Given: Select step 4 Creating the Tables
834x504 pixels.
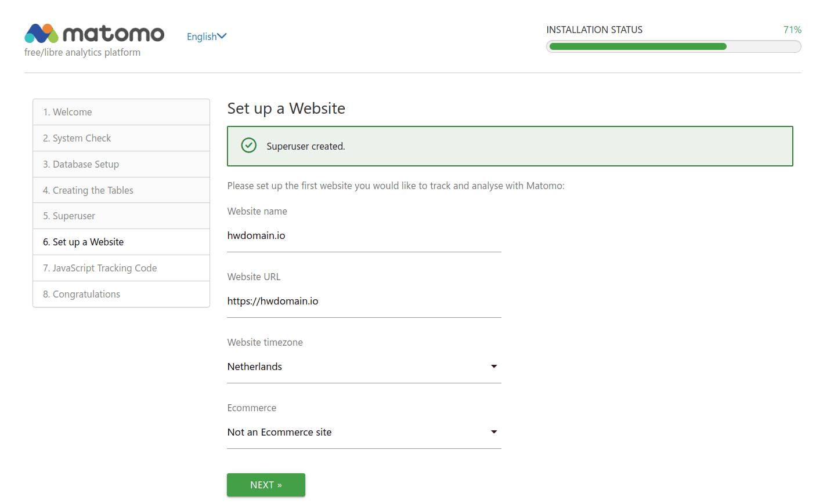Looking at the screenshot, I should (x=121, y=190).
